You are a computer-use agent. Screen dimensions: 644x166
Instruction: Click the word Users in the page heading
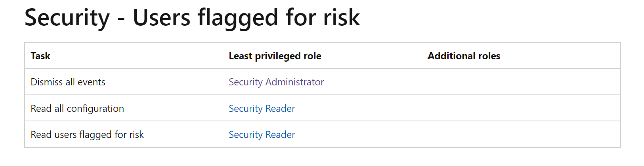tap(161, 18)
